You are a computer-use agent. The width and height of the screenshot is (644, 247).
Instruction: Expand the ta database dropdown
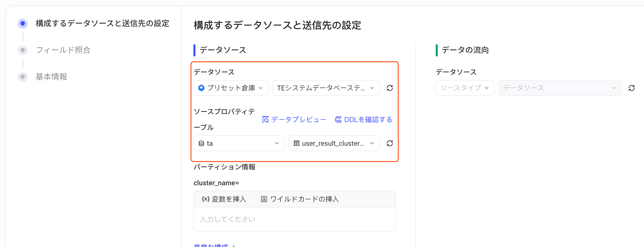click(239, 144)
